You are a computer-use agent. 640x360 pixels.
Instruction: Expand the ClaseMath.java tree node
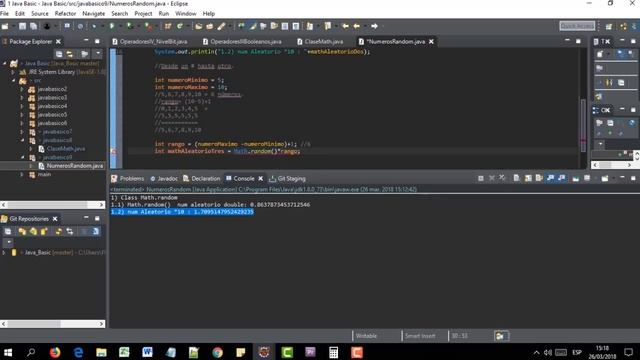tap(31, 149)
